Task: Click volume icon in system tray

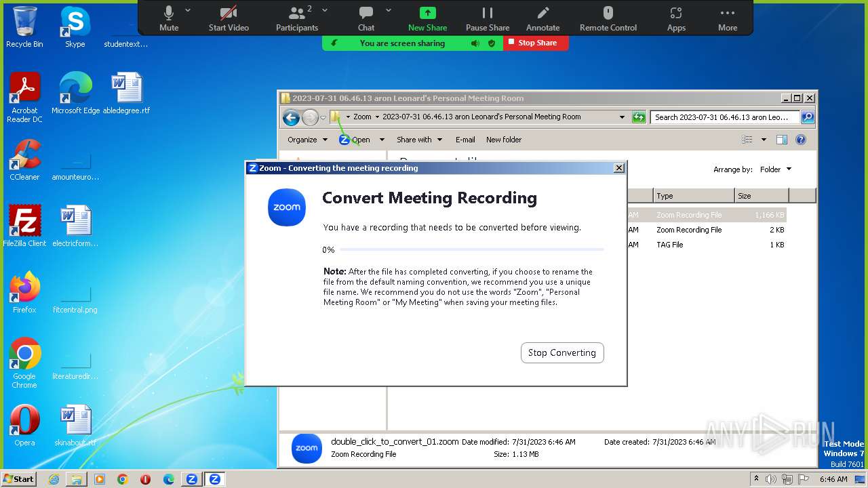Action: 770,479
